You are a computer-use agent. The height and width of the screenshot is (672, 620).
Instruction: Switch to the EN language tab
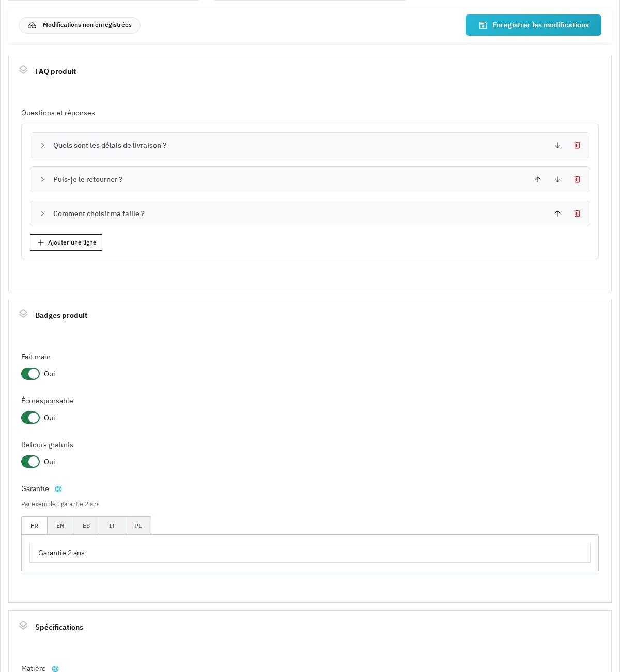click(60, 526)
